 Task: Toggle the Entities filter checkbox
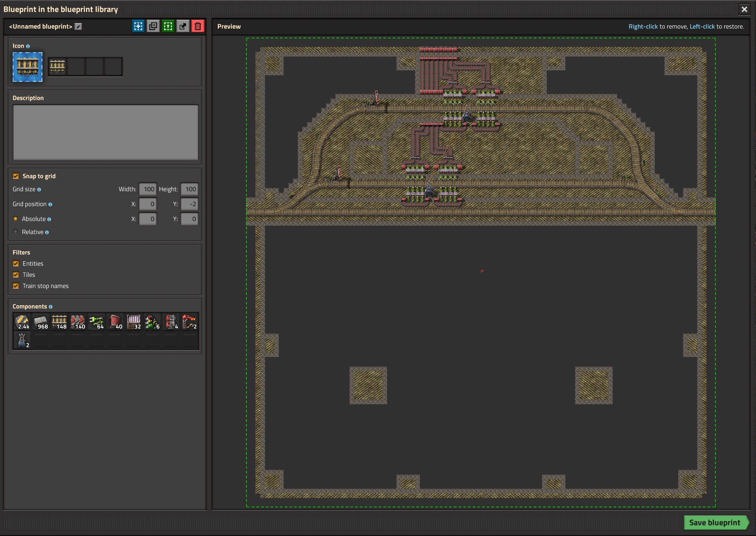click(16, 264)
